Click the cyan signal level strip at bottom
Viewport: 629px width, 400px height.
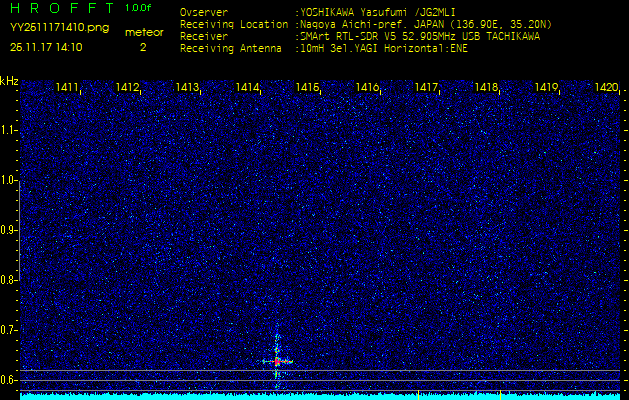coord(320,395)
